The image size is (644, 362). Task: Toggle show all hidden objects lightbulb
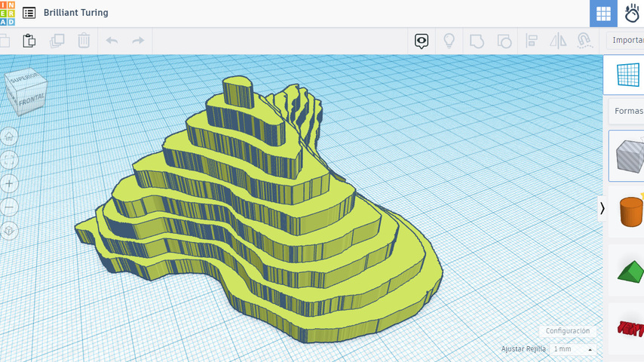click(449, 41)
